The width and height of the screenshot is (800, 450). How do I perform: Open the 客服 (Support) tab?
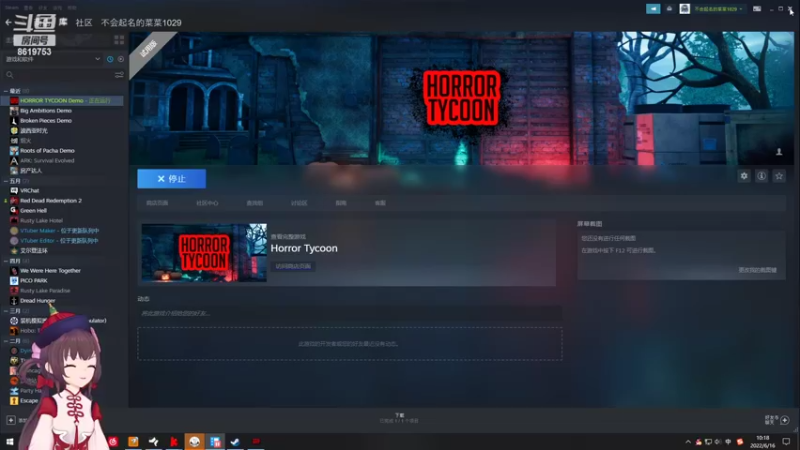coord(380,203)
